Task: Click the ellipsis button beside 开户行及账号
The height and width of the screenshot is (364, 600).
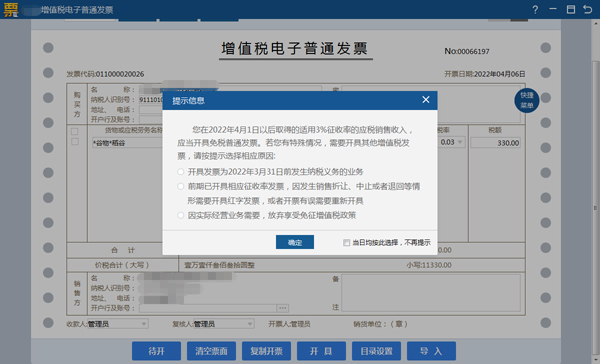Action: click(283, 308)
